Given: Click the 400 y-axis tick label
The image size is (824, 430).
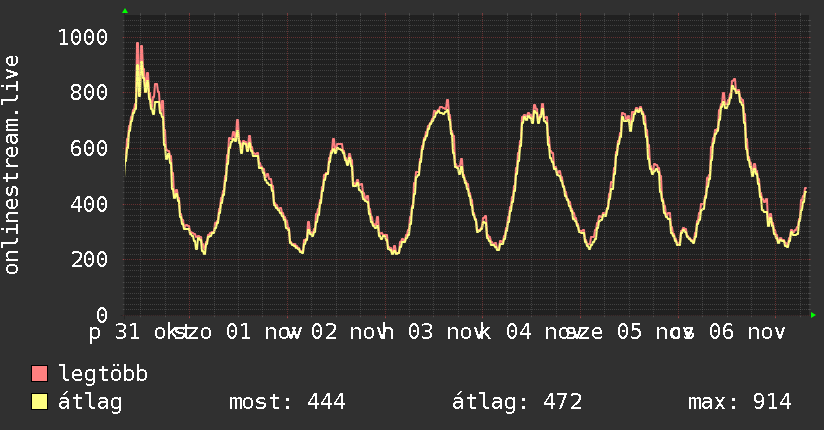Looking at the screenshot, I should [88, 204].
